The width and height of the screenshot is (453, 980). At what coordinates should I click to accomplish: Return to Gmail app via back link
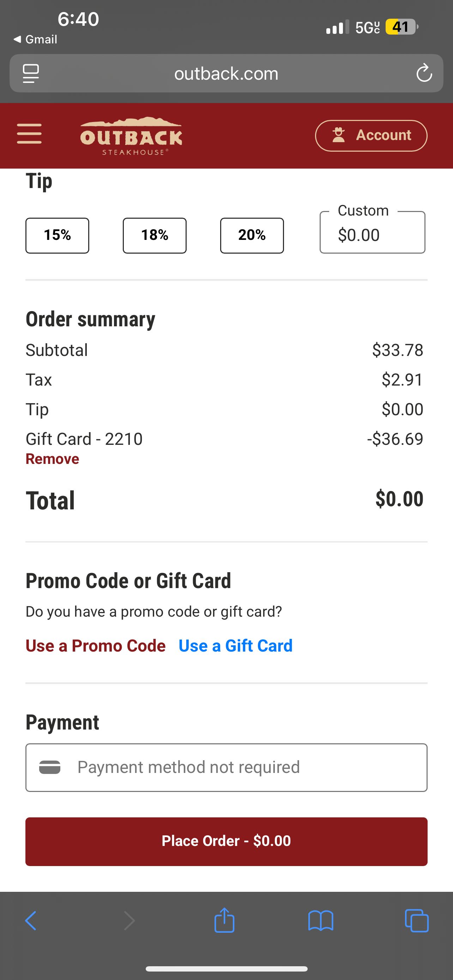tap(35, 39)
